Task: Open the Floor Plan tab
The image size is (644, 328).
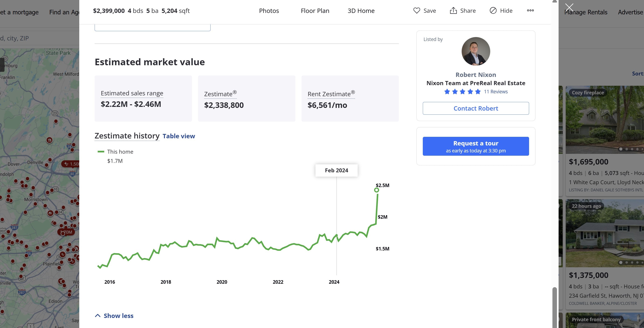Action: click(x=315, y=11)
